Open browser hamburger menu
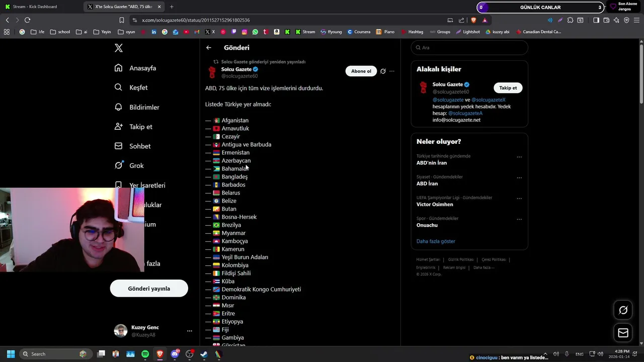Screen dimensions: 644x362 (x=636, y=20)
